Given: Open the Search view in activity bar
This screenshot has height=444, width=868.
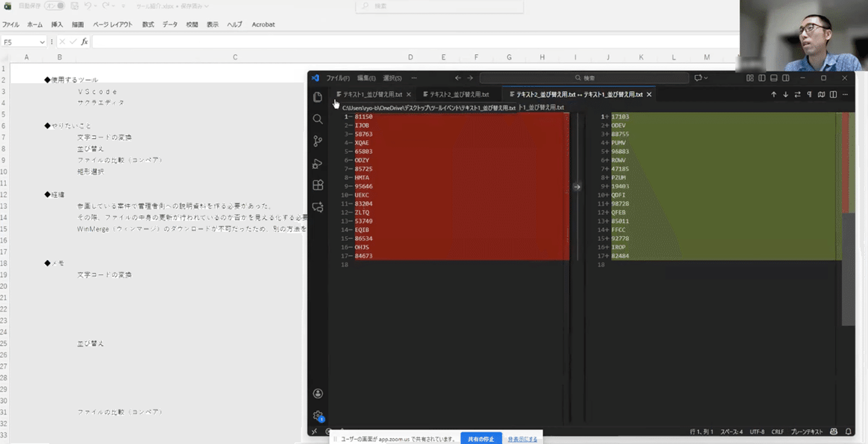Looking at the screenshot, I should pyautogui.click(x=318, y=119).
